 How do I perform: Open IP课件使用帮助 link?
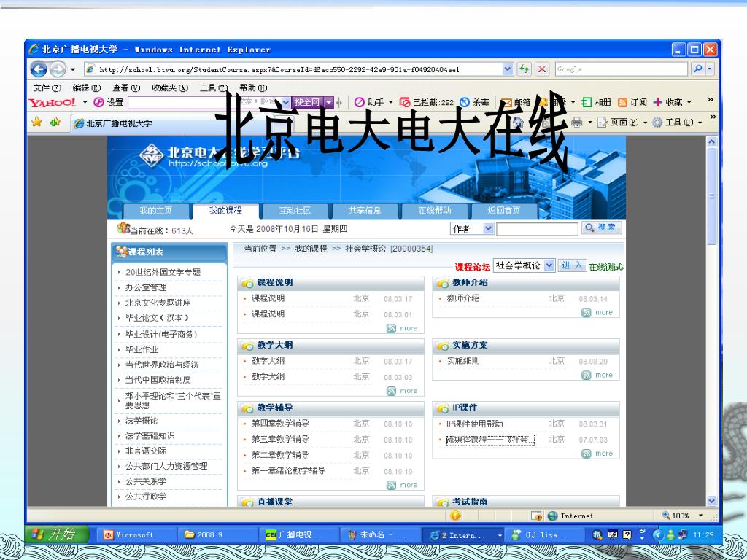point(474,424)
